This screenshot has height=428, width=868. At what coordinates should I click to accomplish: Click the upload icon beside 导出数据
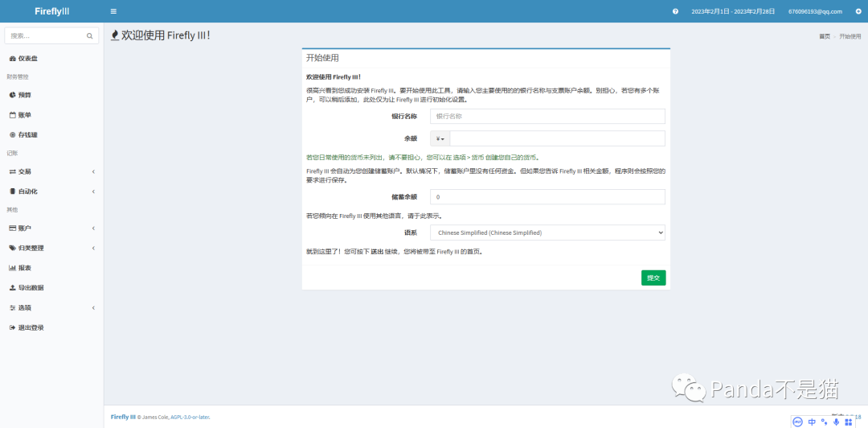[13, 288]
